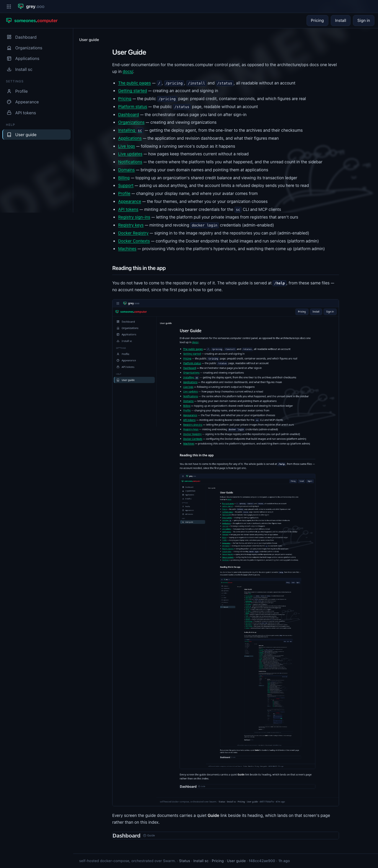Open the Registry sign-ins link
Image resolution: width=378 pixels, height=868 pixels.
[134, 217]
